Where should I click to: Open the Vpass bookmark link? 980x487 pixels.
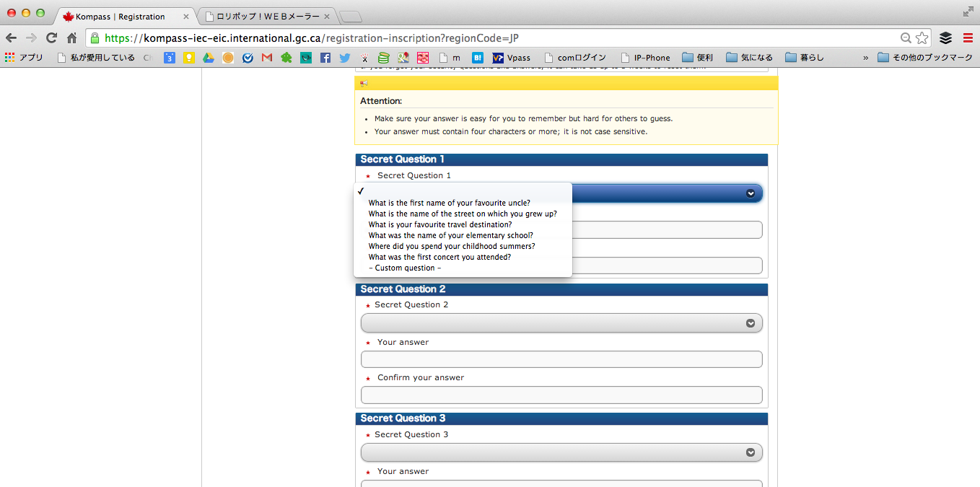pyautogui.click(x=512, y=58)
